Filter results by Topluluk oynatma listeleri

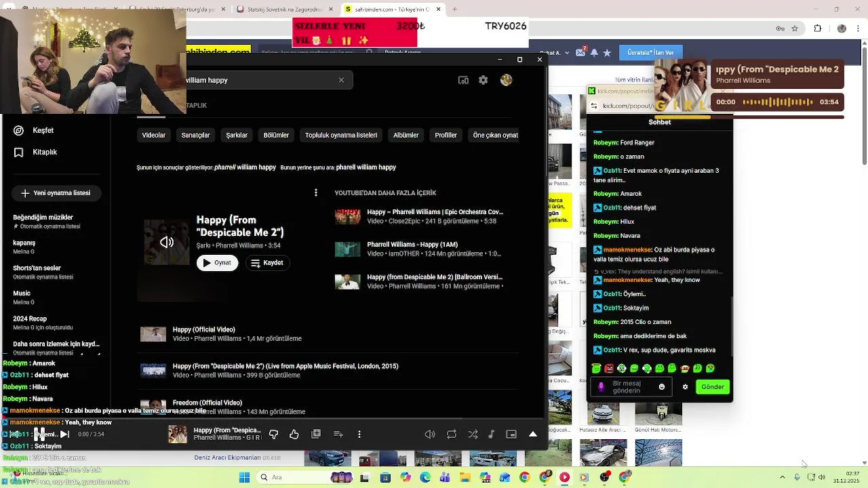[341, 135]
